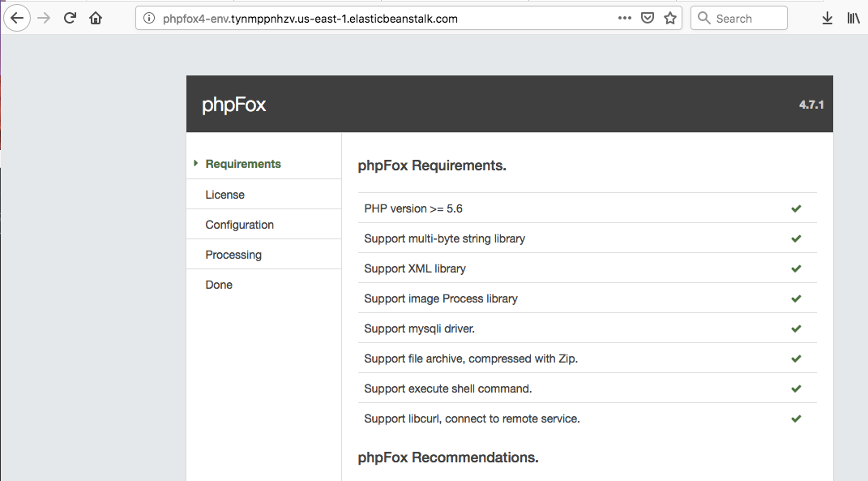Select the Processing step

click(x=233, y=255)
